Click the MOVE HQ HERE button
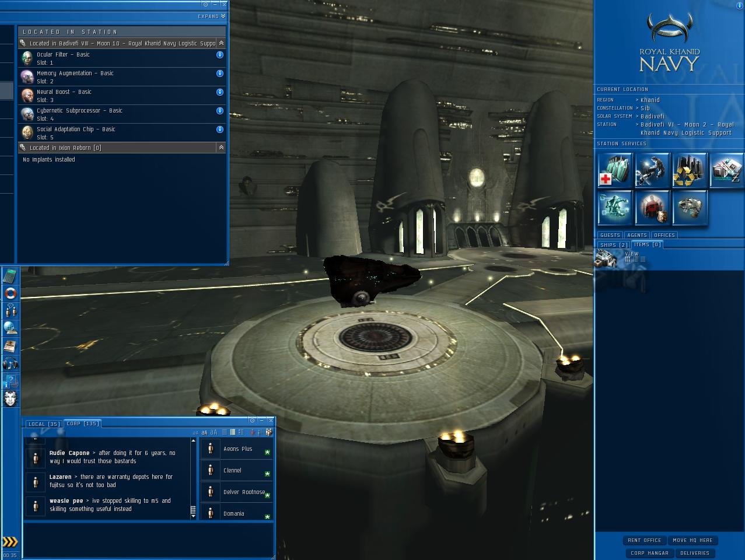This screenshot has width=745, height=560. [692, 540]
